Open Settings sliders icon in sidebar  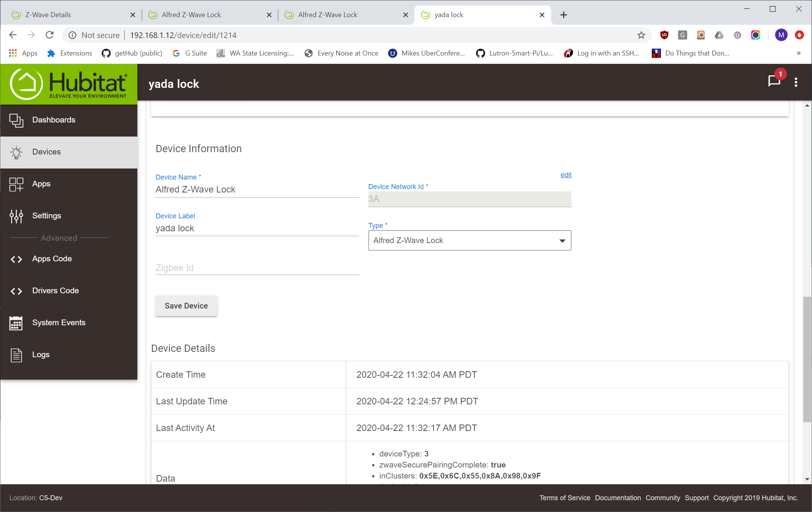(16, 216)
